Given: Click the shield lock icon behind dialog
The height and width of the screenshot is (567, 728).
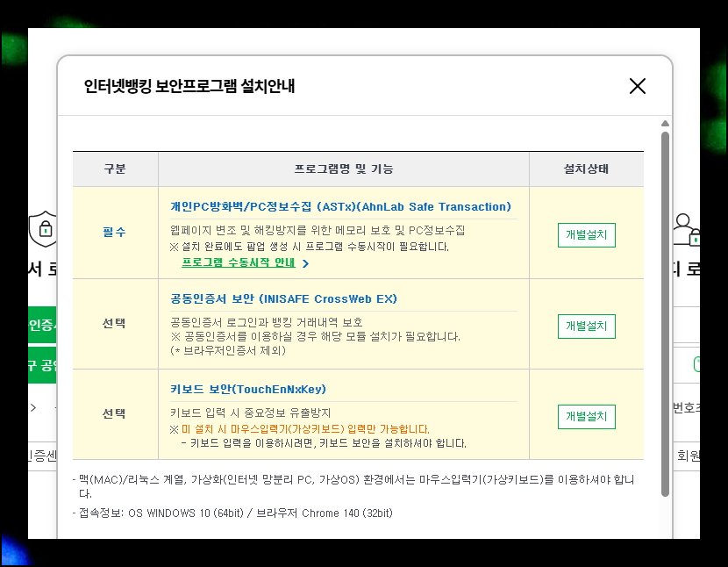Looking at the screenshot, I should click(x=43, y=229).
